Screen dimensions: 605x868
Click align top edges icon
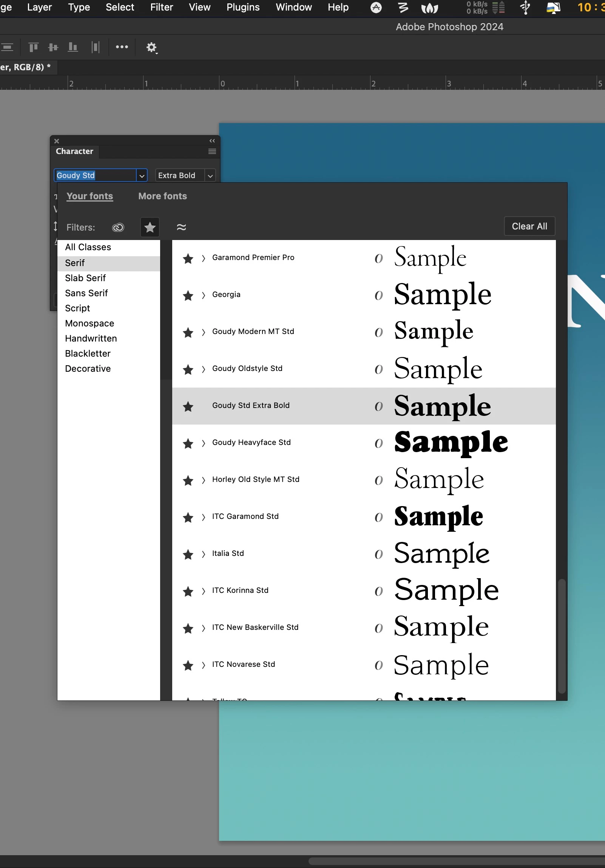tap(34, 47)
